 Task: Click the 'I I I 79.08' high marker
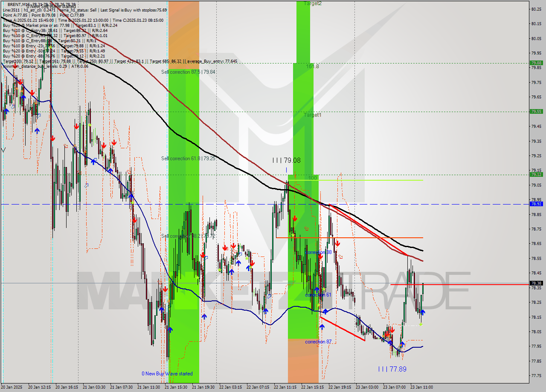click(x=287, y=161)
